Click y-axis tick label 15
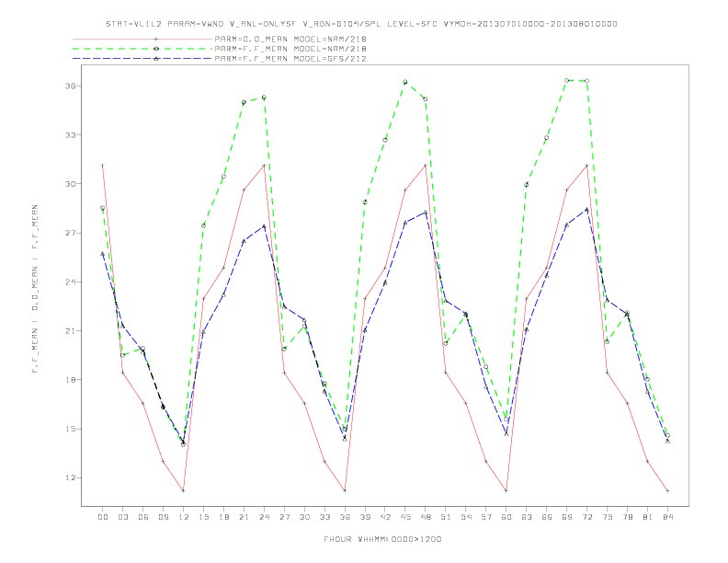 pos(70,429)
